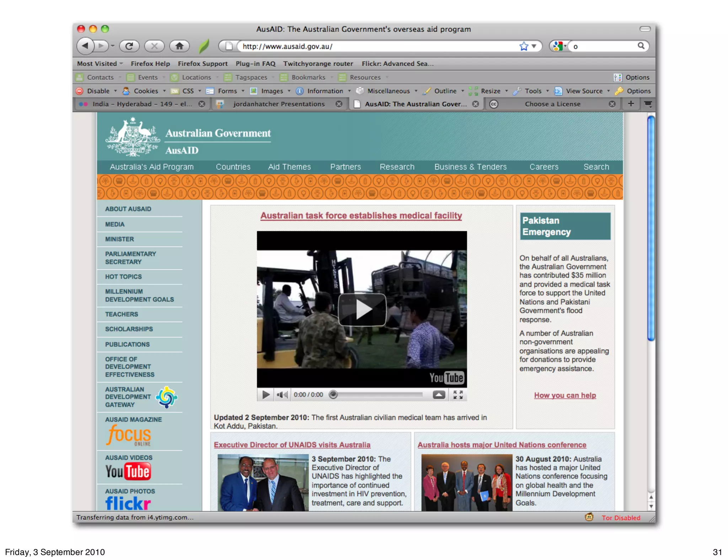Enter fullscreen on the video player
This screenshot has width=728, height=560.
click(458, 395)
